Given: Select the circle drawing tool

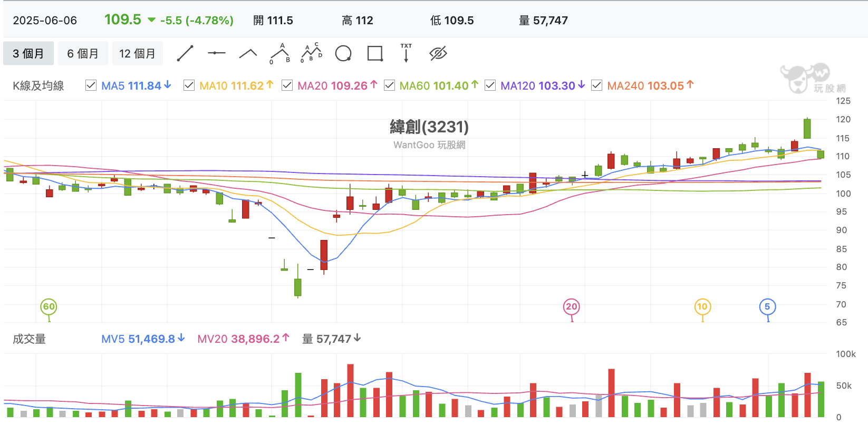Looking at the screenshot, I should pyautogui.click(x=343, y=53).
